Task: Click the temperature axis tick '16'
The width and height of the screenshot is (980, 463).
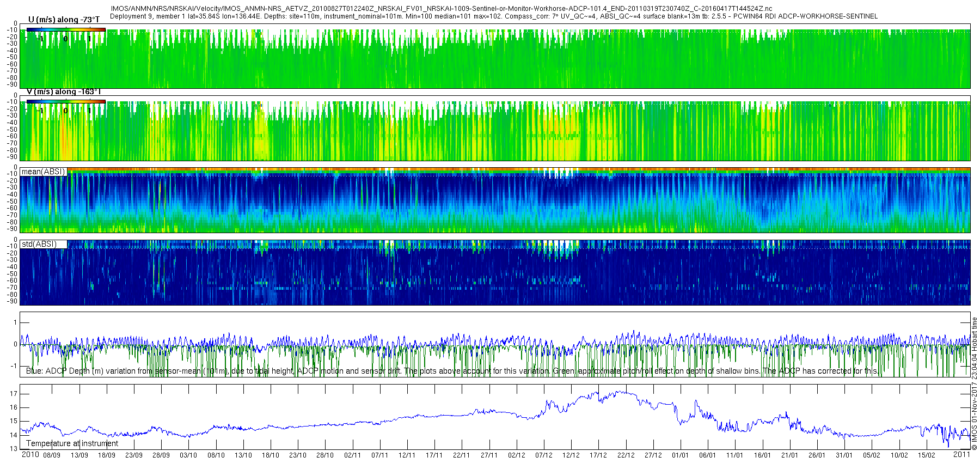Action: (x=14, y=407)
